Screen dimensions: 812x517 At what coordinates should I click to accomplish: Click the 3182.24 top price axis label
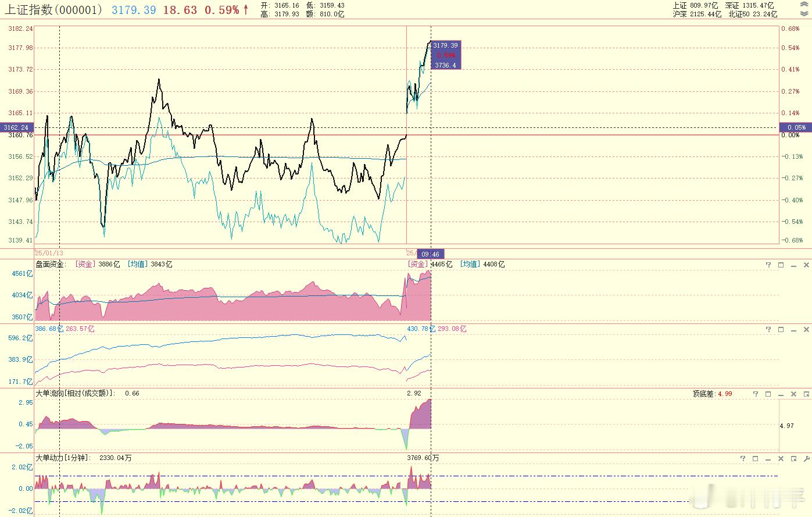coord(21,28)
